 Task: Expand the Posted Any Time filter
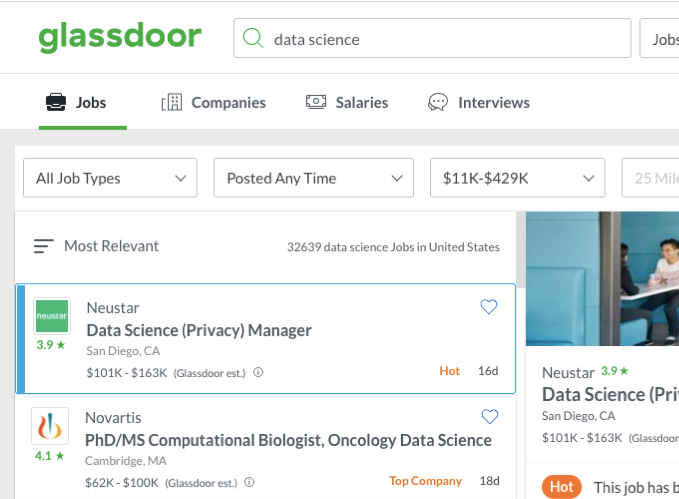(313, 179)
